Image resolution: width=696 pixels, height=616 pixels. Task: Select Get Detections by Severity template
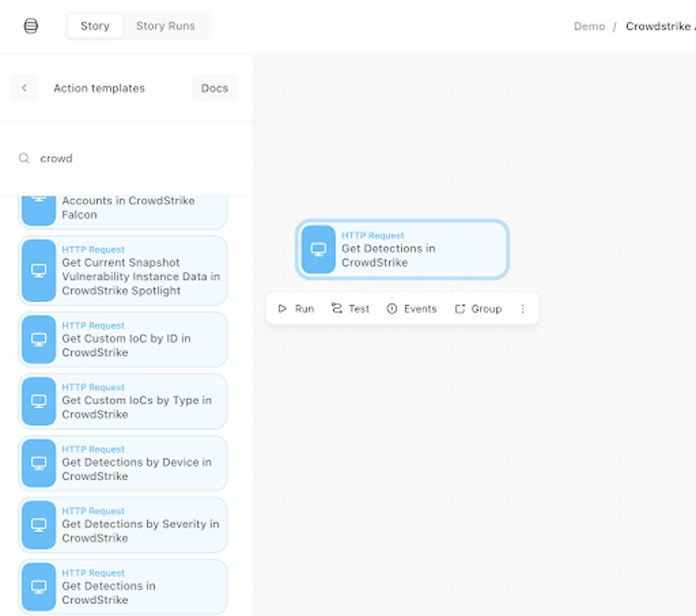coord(123,525)
